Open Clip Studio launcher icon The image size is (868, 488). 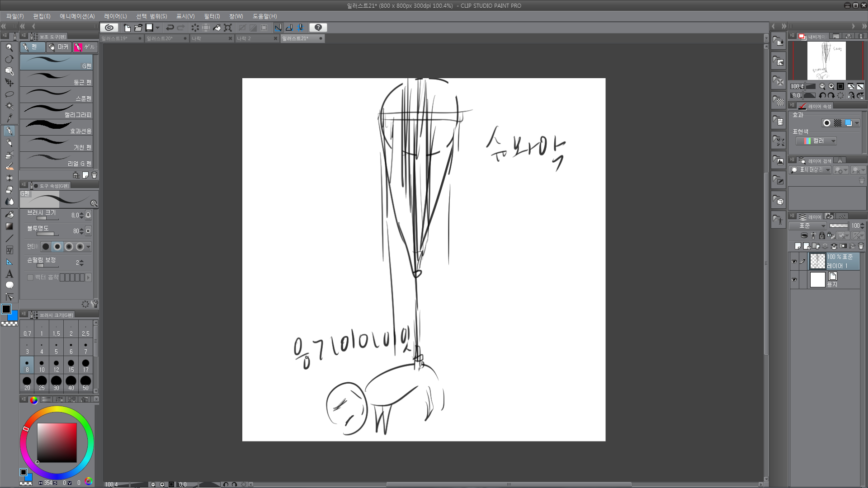[109, 28]
